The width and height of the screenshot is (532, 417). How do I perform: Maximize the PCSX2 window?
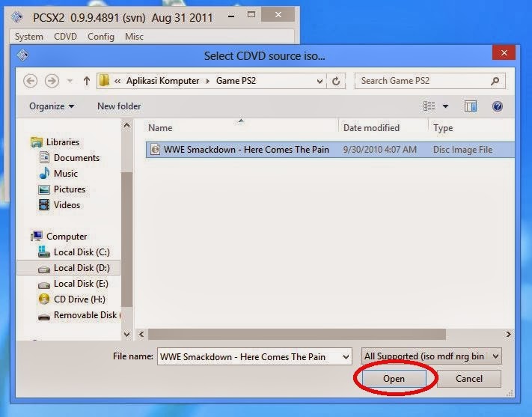(251, 15)
